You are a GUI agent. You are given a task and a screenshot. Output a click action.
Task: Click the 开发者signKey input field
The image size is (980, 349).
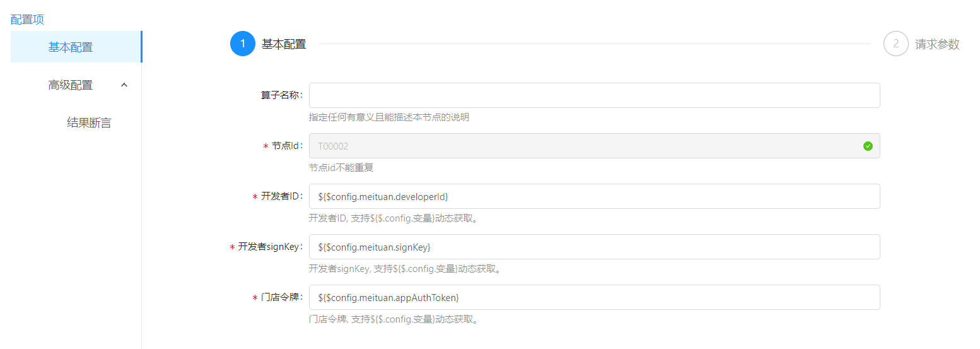pos(593,247)
